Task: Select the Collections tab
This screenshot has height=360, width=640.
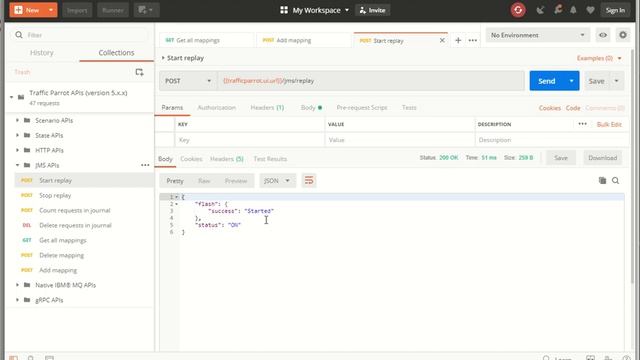Action: click(116, 53)
